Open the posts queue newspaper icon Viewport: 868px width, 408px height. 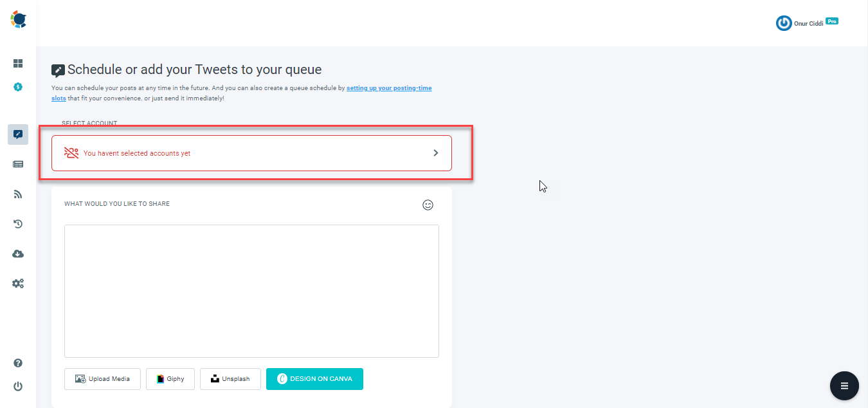[x=18, y=164]
